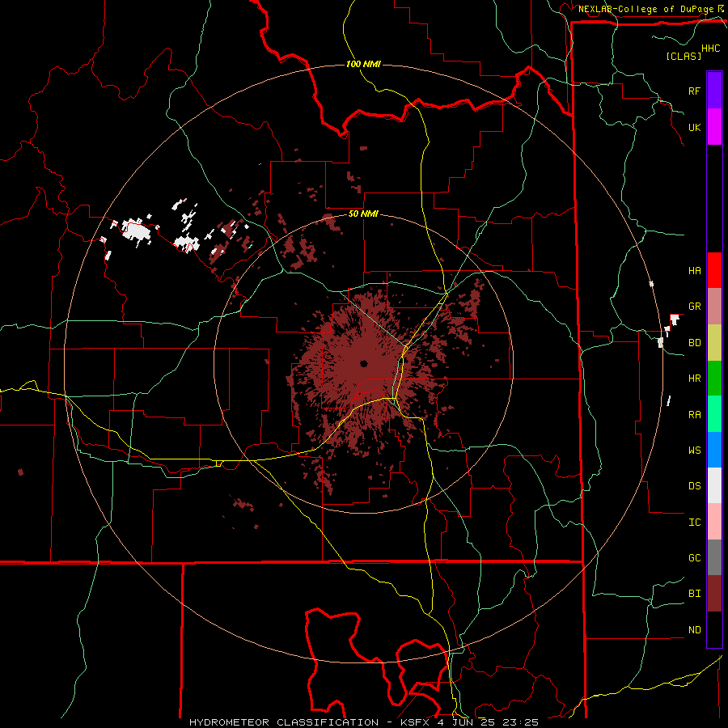This screenshot has width=728, height=728.
Task: Click the radar site center dot
Action: [363, 363]
